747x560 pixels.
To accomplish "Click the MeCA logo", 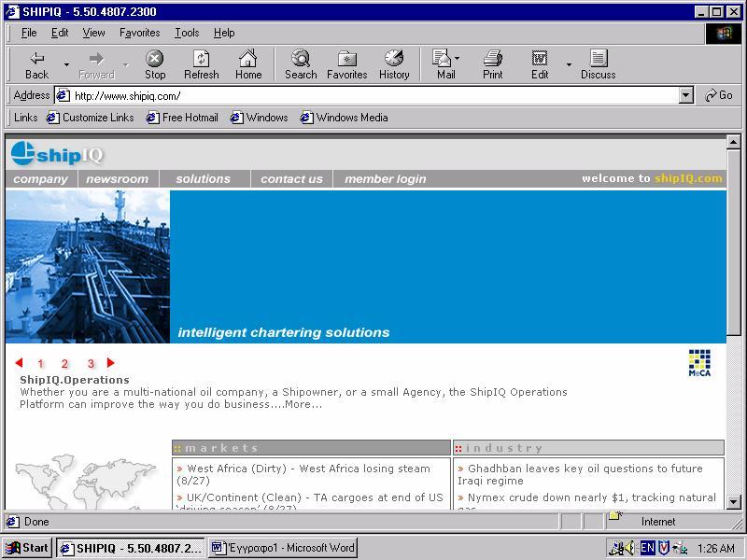I will pyautogui.click(x=699, y=363).
